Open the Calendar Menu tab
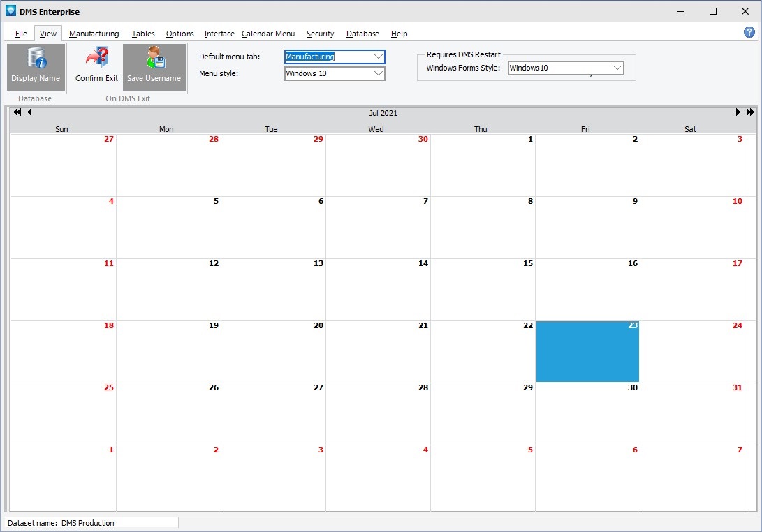Viewport: 762px width, 532px height. (268, 34)
